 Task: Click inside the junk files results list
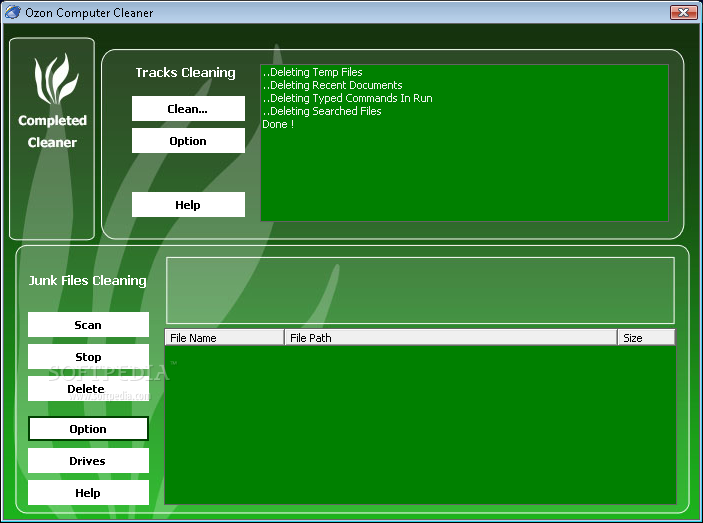(420, 425)
